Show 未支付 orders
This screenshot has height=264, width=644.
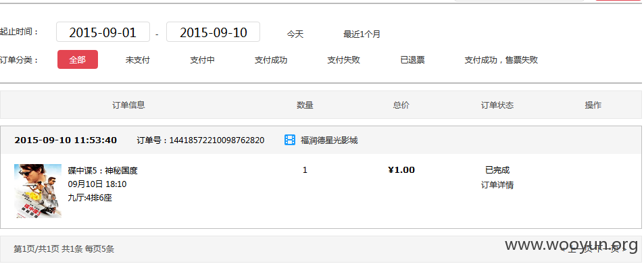[138, 60]
